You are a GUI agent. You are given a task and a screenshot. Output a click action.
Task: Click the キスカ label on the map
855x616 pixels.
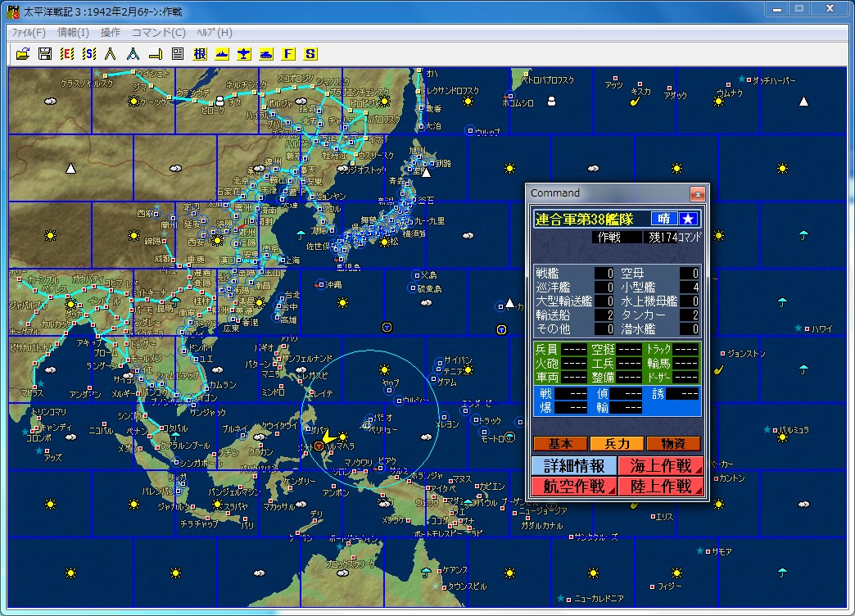[640, 91]
